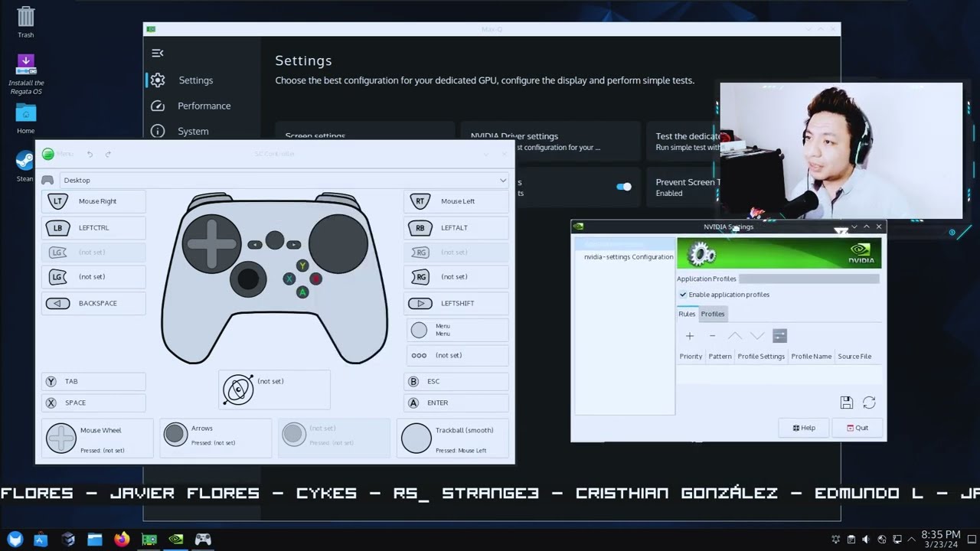Open the Home folder desktop icon

click(25, 119)
